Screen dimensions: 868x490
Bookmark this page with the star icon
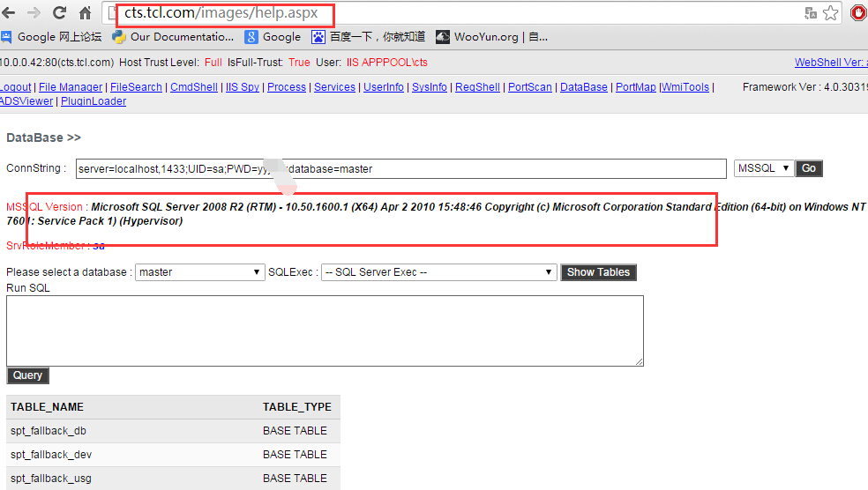pos(830,12)
